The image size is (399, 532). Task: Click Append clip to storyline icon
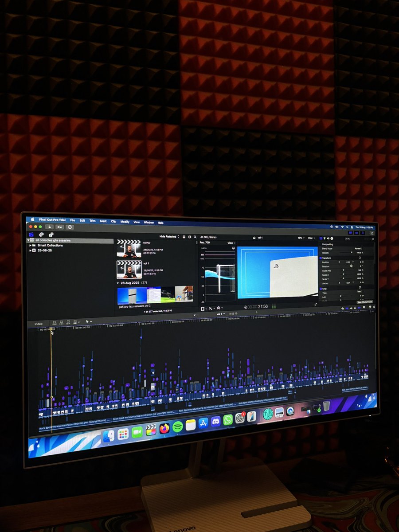[68, 322]
